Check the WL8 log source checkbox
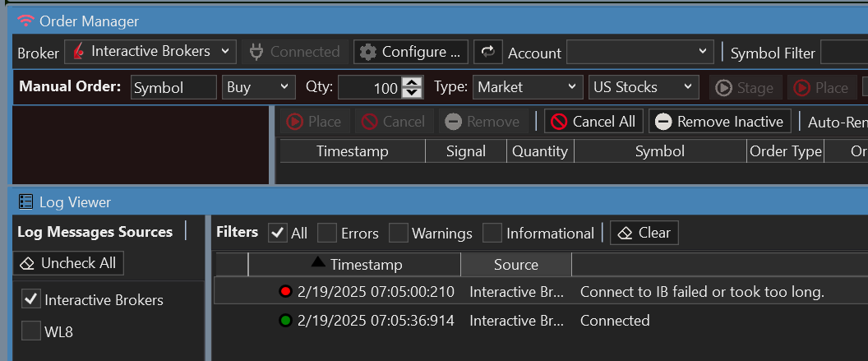Screen dimensions: 868x361 point(31,331)
